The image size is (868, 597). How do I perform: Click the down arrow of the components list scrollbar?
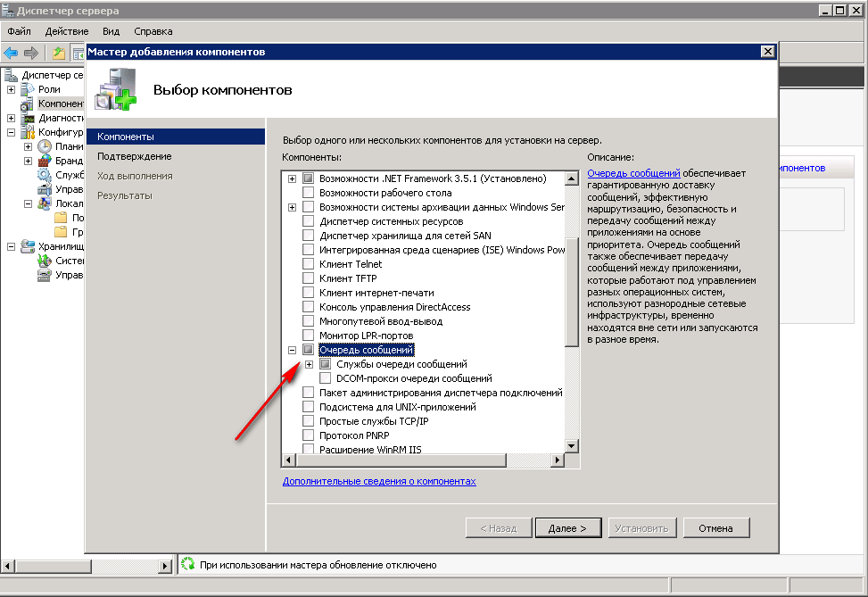pyautogui.click(x=572, y=447)
